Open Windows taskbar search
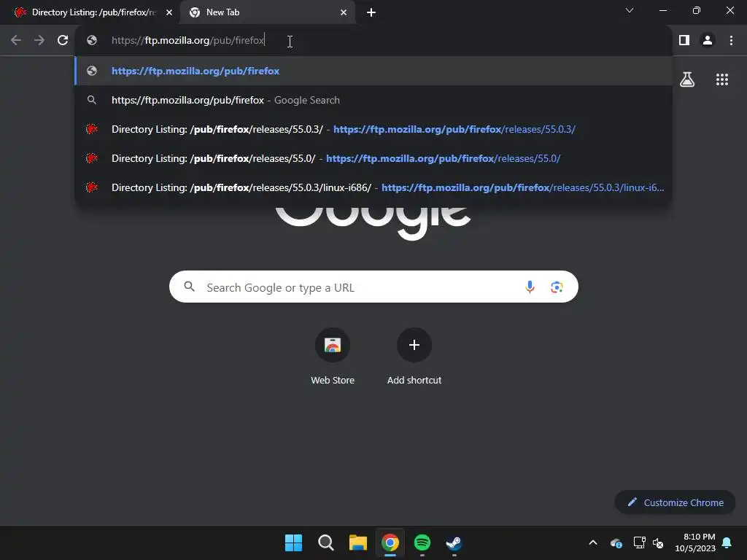747x560 pixels. click(x=326, y=542)
